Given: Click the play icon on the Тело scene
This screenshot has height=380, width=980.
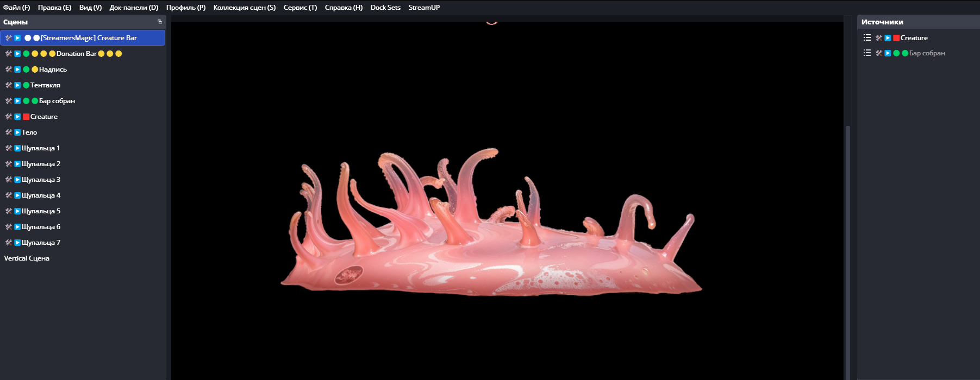Looking at the screenshot, I should tap(17, 132).
